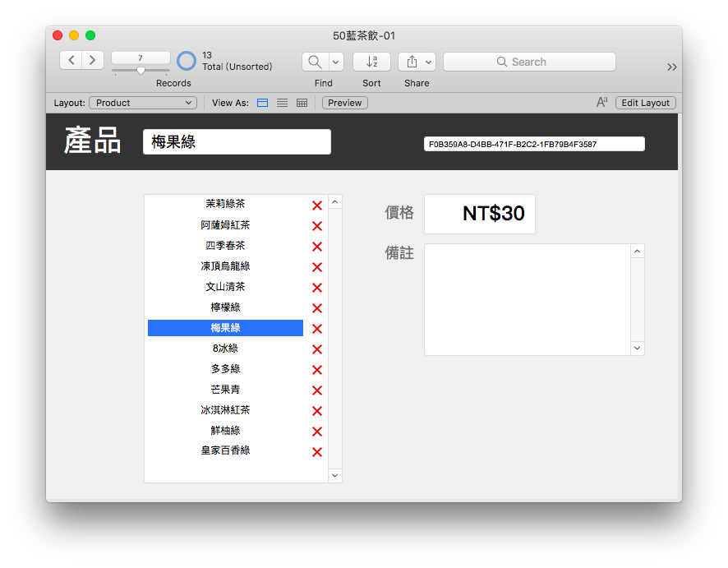Viewport: 728px width, 568px height.
Task: Select 凍頂烏龍綠 in the product list
Action: click(x=225, y=266)
